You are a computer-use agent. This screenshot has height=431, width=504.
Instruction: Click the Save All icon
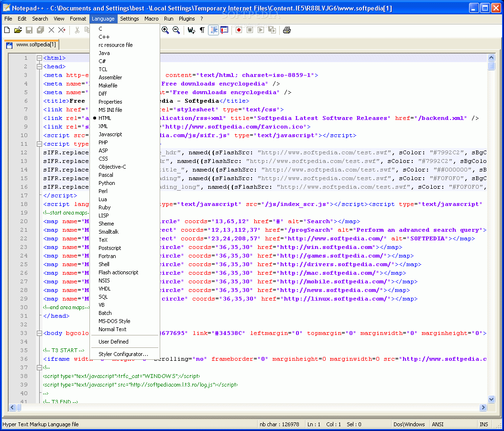[40, 30]
